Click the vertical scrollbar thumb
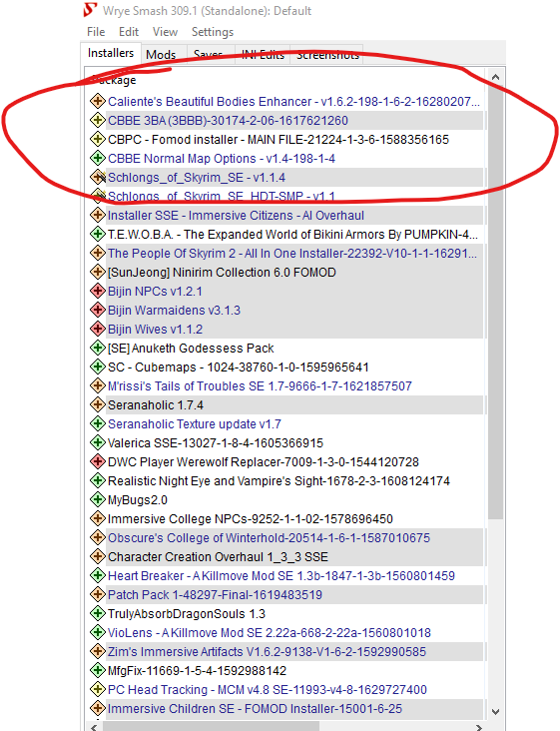The image size is (560, 731). tap(496, 303)
